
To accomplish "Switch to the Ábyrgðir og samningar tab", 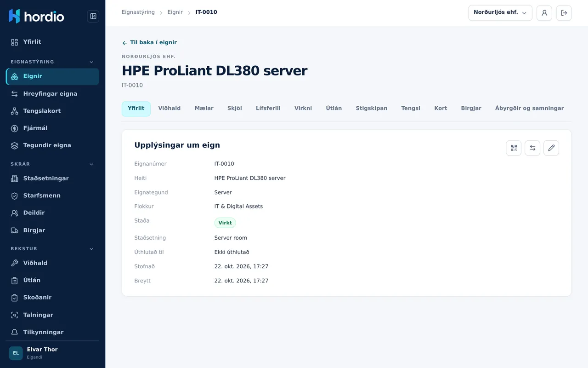I will (529, 109).
